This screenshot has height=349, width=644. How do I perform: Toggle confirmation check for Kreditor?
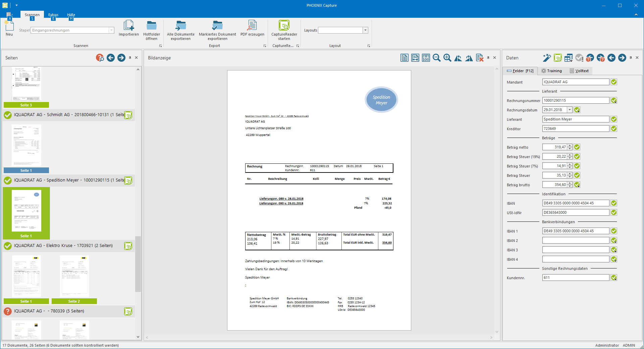pyautogui.click(x=614, y=129)
